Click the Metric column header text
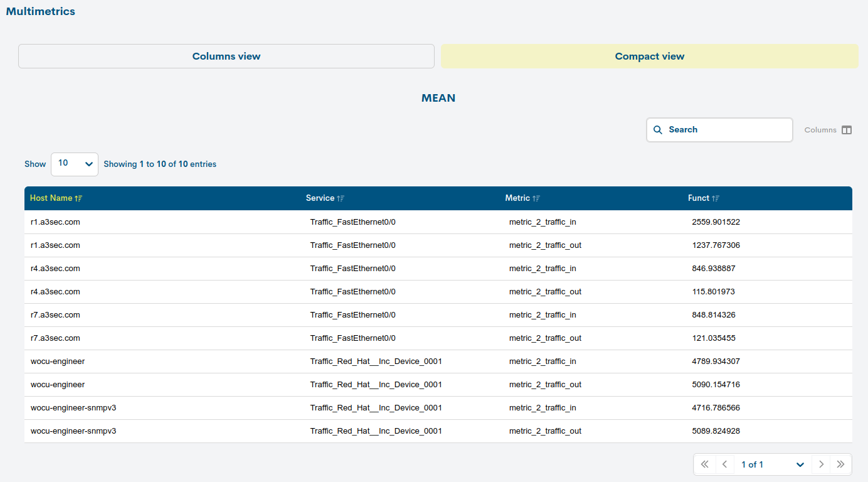Viewport: 868px width, 482px height. pyautogui.click(x=517, y=198)
